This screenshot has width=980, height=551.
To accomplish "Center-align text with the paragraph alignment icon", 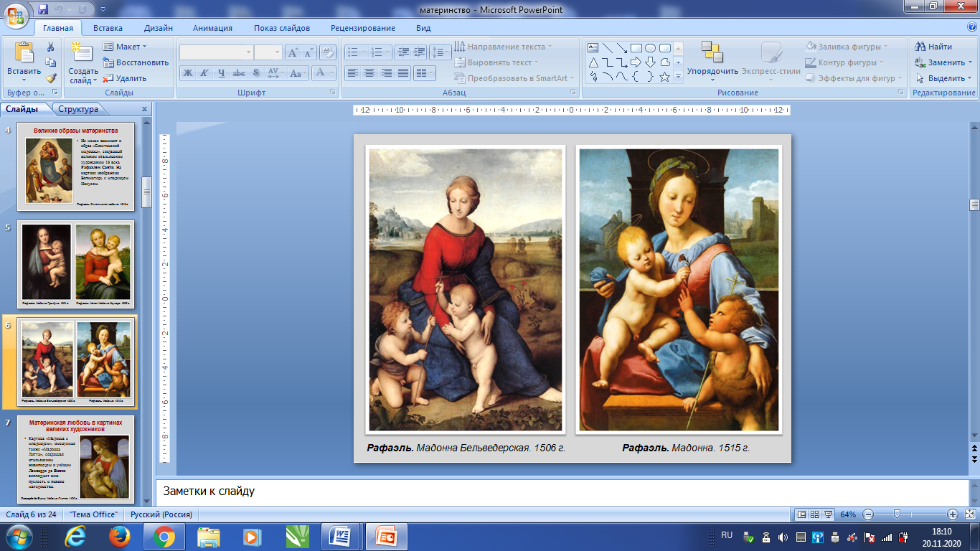I will 369,73.
